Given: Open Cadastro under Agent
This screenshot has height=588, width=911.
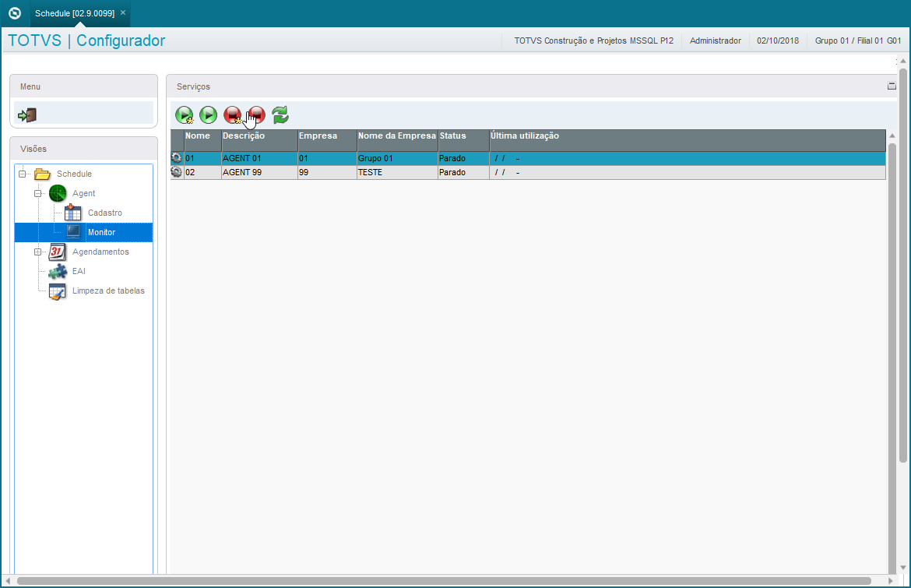Looking at the screenshot, I should (x=105, y=213).
